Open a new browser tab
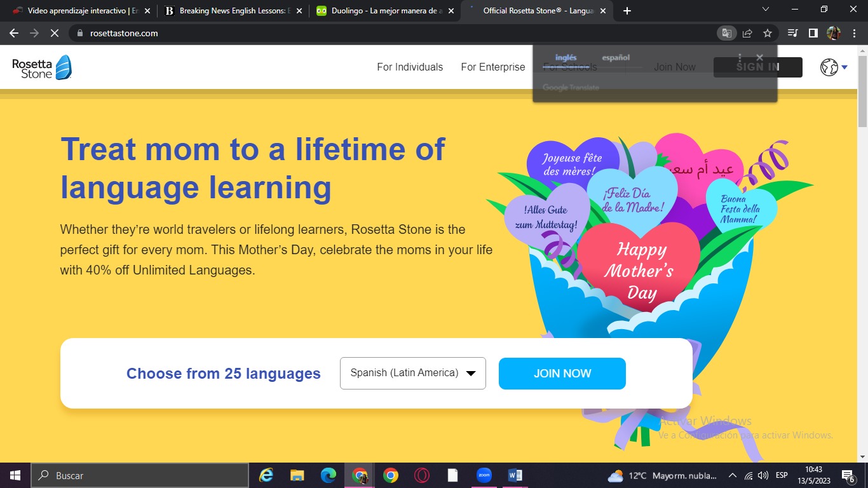 627,11
